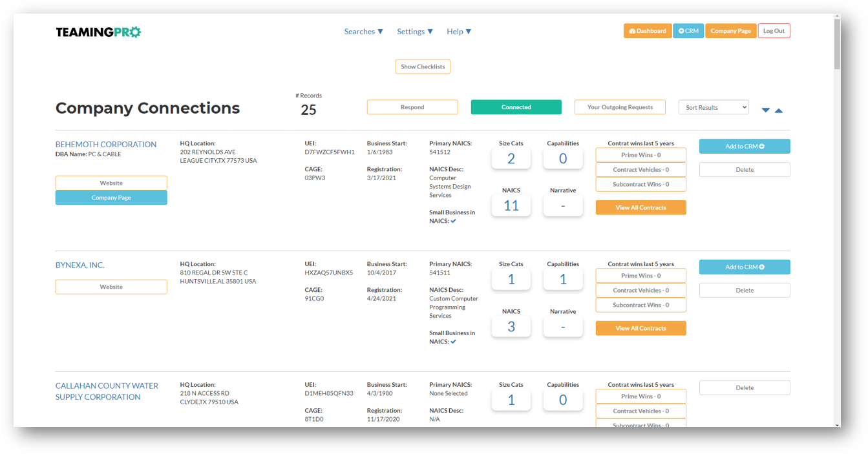The image size is (868, 454).
Task: Click Bynexa's CAGE code 91CG0
Action: tap(314, 299)
